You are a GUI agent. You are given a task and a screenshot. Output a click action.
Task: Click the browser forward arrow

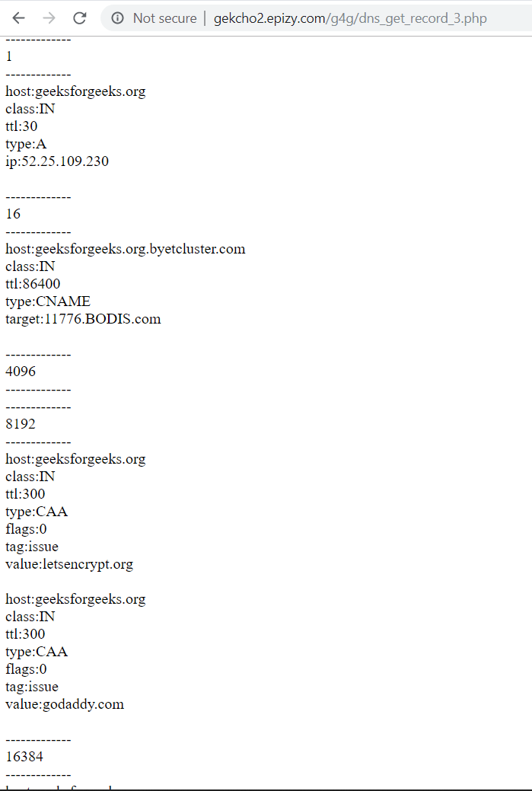(49, 18)
